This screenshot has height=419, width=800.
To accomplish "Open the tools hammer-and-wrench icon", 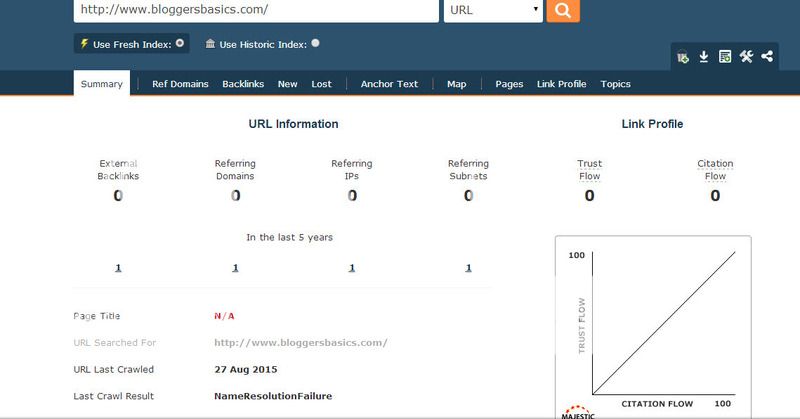I will tap(746, 56).
